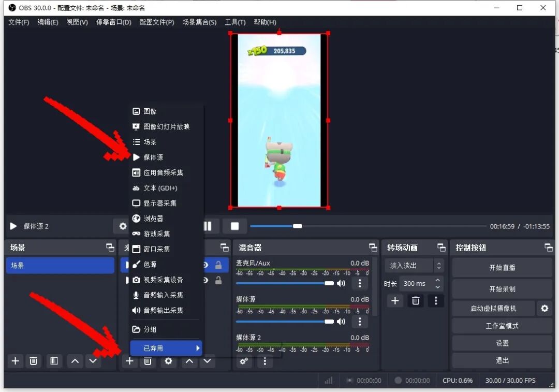Toggle visibility eye of the first source
Viewport: 559px width, 392px height.
click(206, 265)
